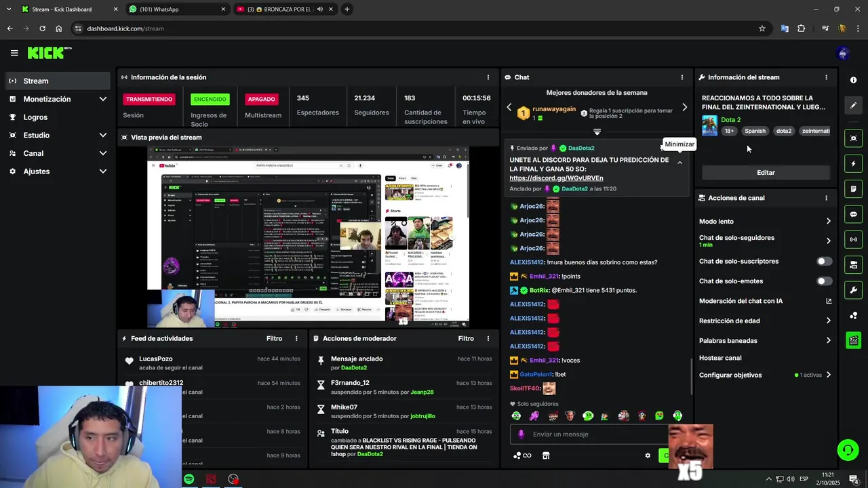Switch to the BRONCAZA YouTube browser tab
This screenshot has height=488, width=868.
tap(285, 9)
